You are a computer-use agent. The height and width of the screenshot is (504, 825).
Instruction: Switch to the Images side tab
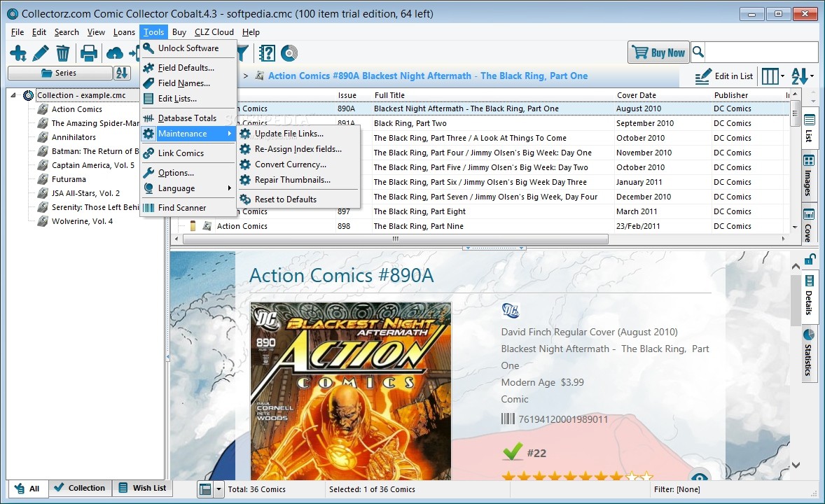(x=809, y=176)
